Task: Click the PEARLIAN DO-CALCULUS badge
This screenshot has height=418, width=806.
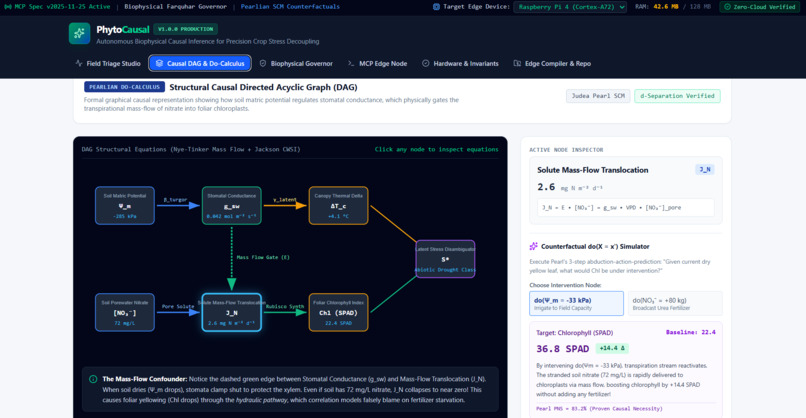Action: coord(124,87)
